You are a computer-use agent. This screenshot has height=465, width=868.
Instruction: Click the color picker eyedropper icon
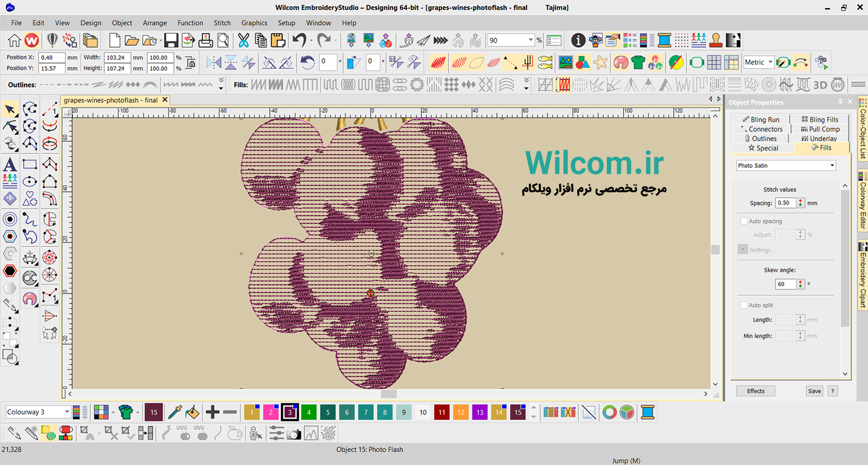tap(175, 412)
